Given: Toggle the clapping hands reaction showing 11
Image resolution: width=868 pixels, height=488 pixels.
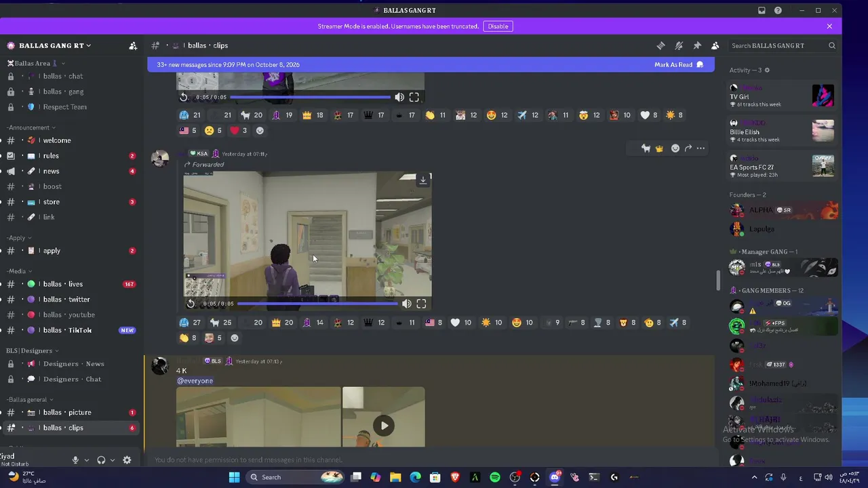Looking at the screenshot, I should point(435,115).
